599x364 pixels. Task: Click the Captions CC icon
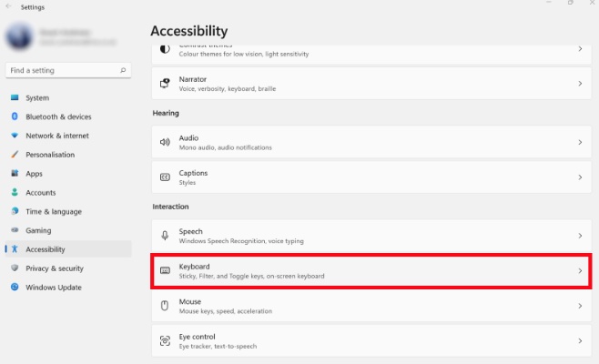point(165,177)
